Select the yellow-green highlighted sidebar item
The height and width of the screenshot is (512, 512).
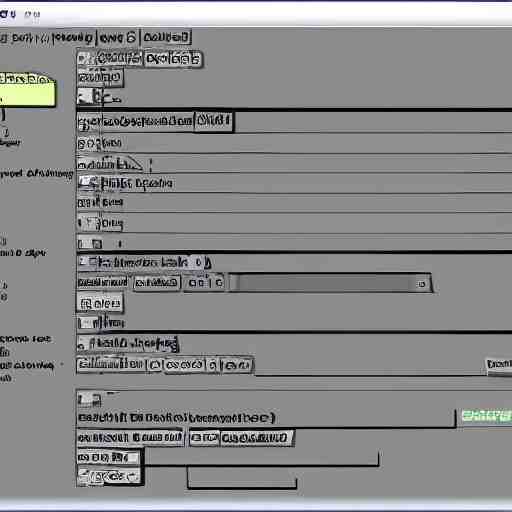click(x=27, y=90)
